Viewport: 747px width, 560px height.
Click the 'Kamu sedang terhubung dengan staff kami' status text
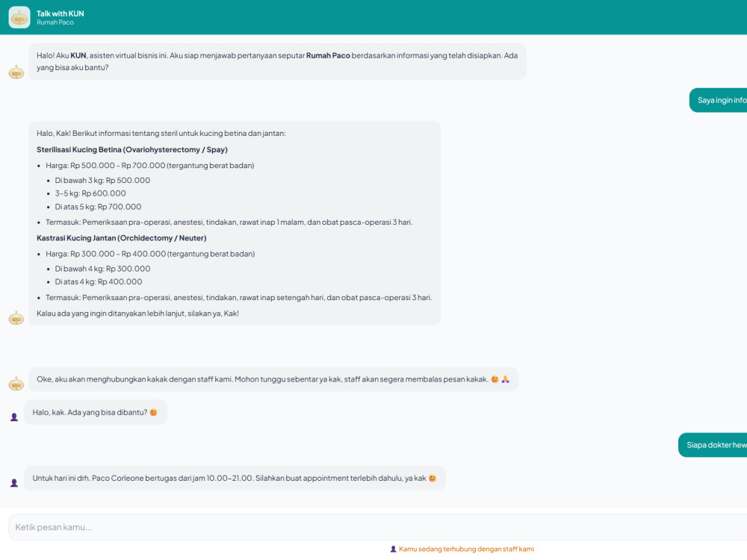(466, 549)
